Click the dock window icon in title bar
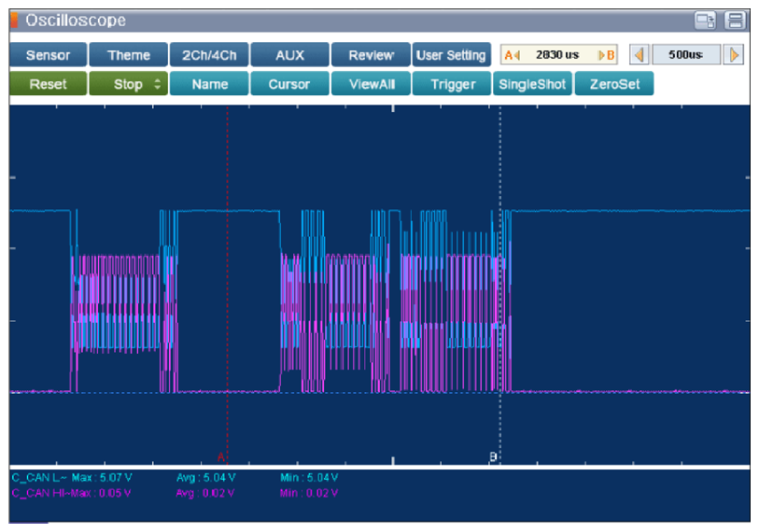 (706, 21)
